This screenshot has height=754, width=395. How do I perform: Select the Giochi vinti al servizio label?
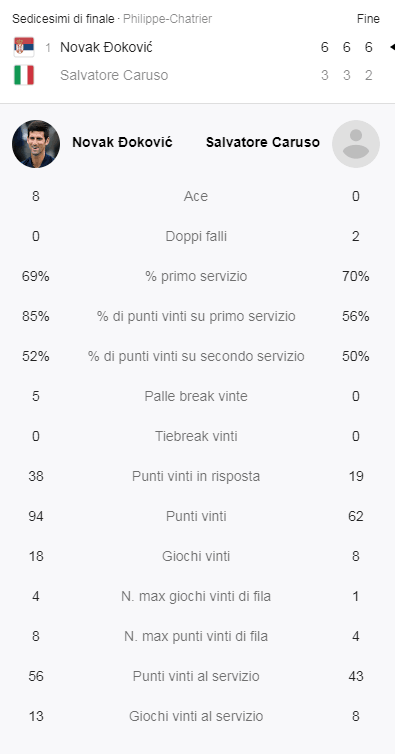pyautogui.click(x=196, y=716)
